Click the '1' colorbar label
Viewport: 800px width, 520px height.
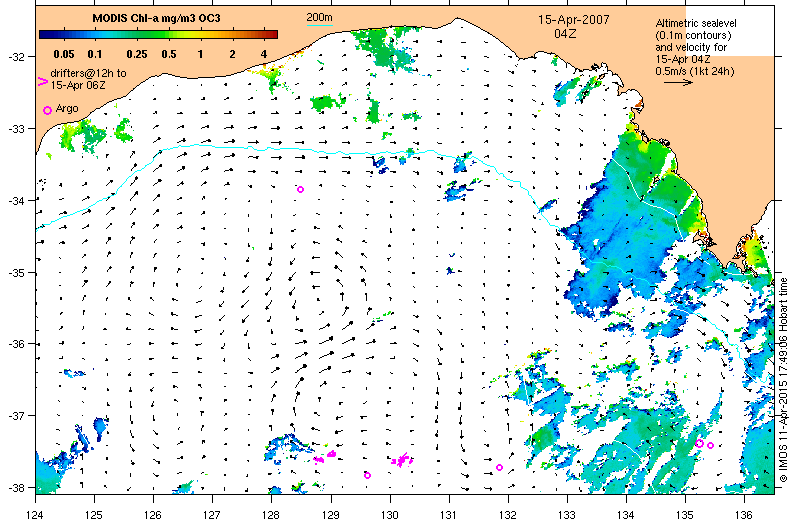point(201,54)
